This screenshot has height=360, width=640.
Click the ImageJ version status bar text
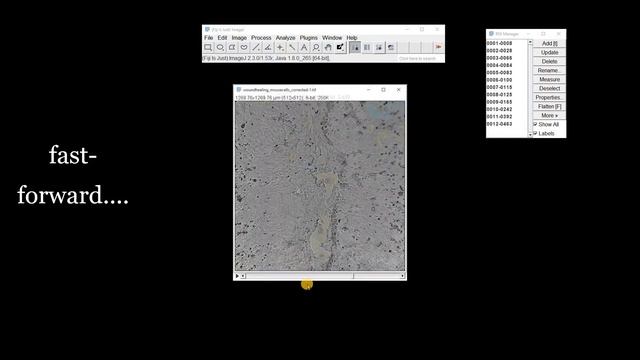[266, 58]
